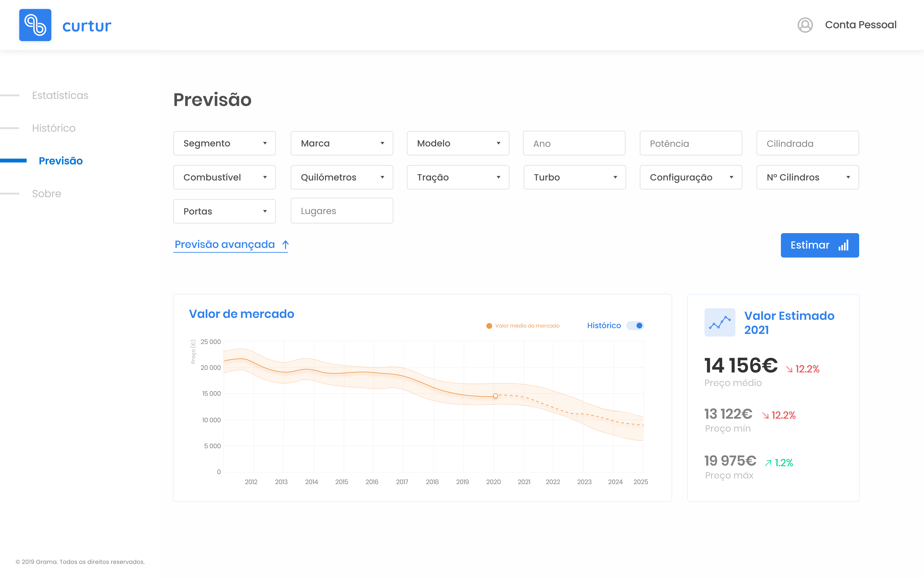Open the Segmento dropdown
924x578 pixels.
[x=225, y=143]
